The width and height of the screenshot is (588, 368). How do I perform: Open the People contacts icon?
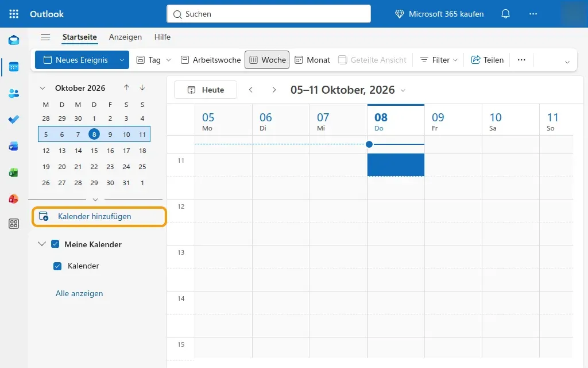[14, 93]
